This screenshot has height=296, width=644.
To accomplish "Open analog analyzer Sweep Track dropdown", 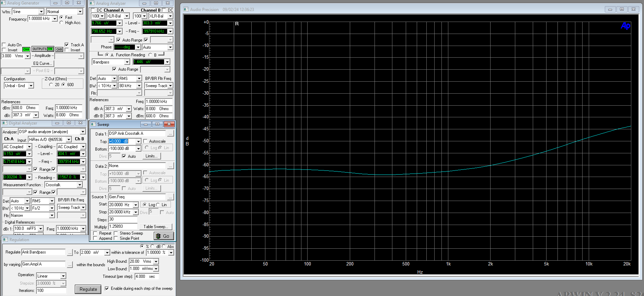I will click(170, 86).
